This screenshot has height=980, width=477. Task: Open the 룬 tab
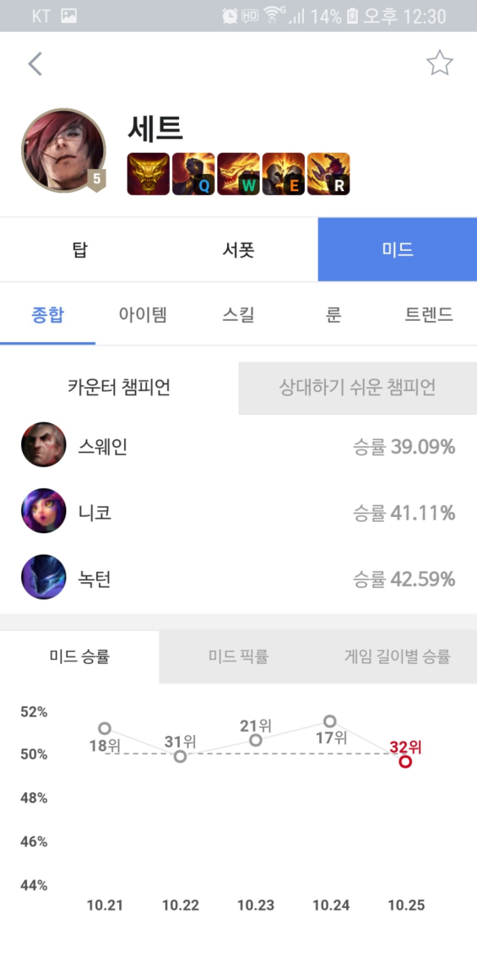[x=333, y=315]
